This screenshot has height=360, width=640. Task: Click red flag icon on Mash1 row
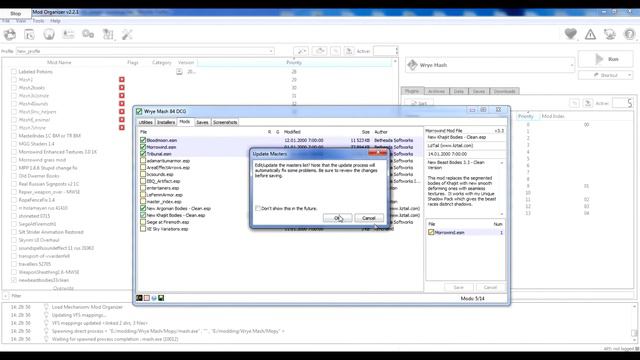click(122, 80)
